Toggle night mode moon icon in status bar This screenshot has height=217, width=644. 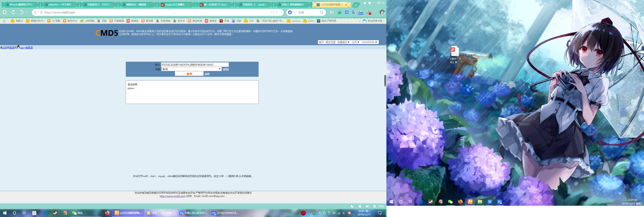[x=352, y=206]
